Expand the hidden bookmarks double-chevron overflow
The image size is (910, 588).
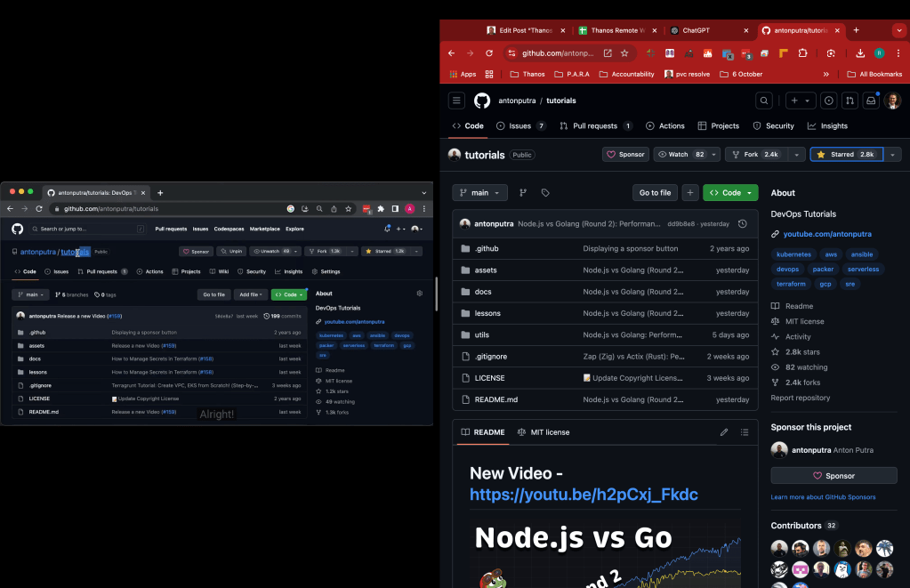coord(825,75)
